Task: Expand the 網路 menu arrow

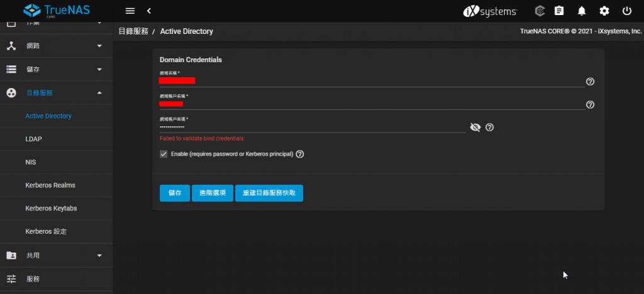Action: [x=99, y=46]
